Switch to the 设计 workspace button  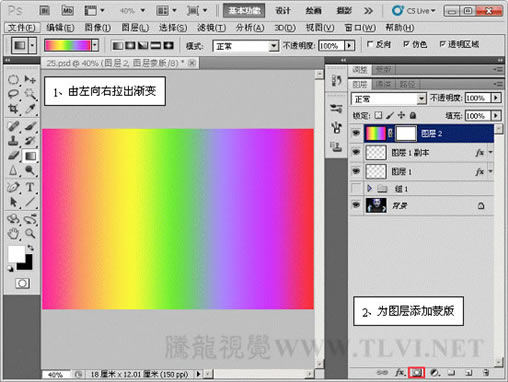click(283, 11)
